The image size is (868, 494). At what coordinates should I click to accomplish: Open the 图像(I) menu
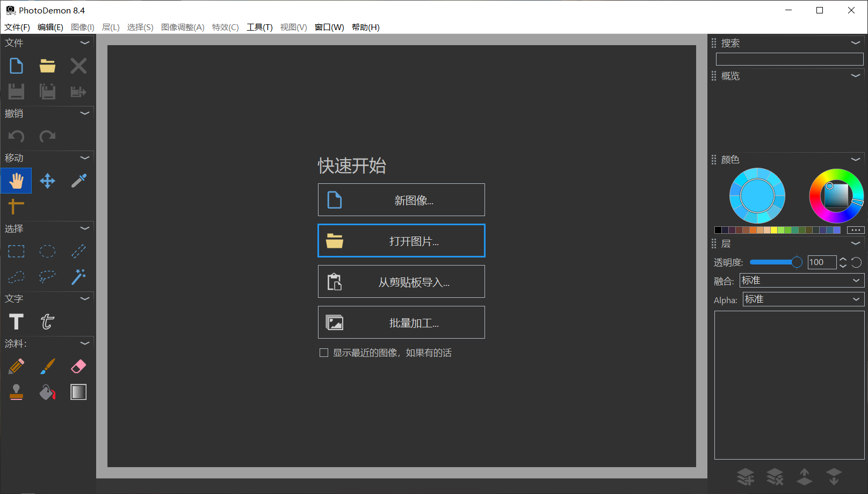[x=83, y=27]
